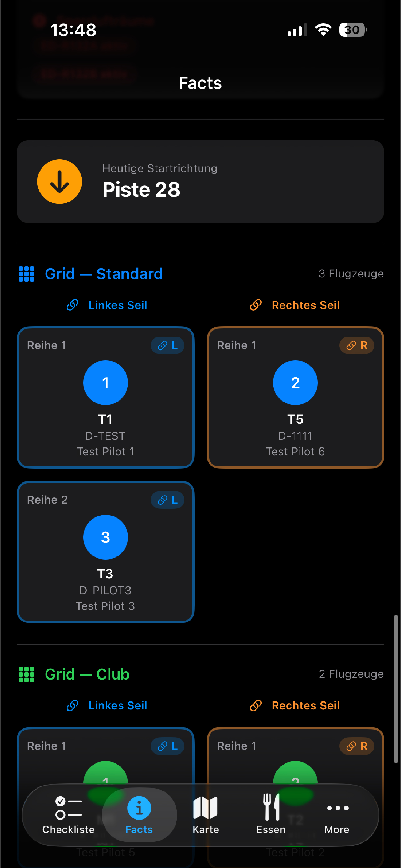This screenshot has width=401, height=868.
Task: Select the Facts tab
Action: [139, 815]
